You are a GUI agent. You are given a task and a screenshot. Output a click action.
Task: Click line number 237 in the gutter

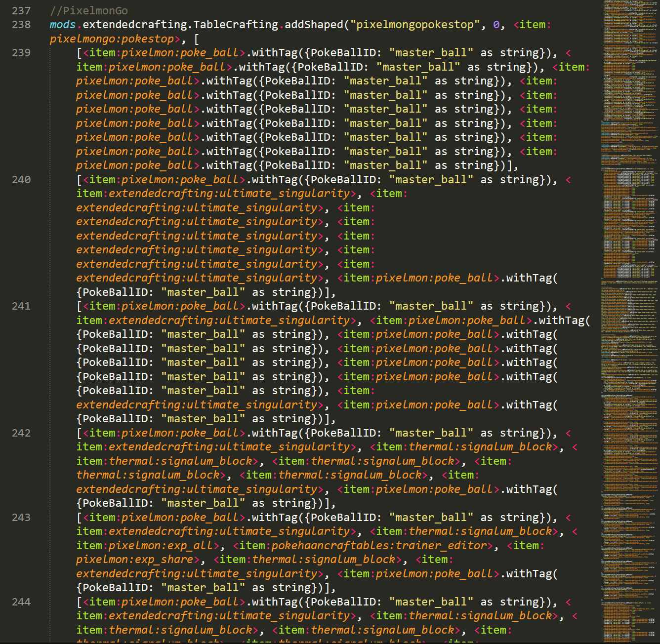pos(21,11)
